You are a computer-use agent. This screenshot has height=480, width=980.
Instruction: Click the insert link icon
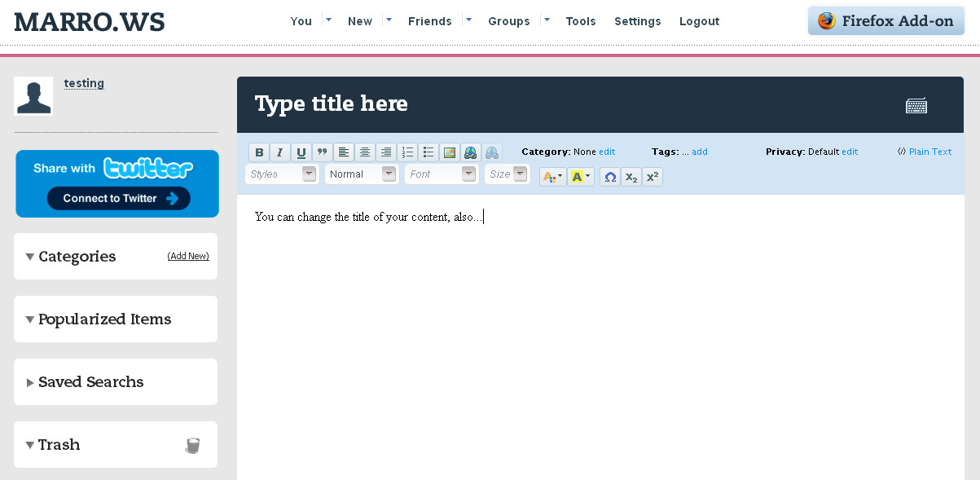(x=470, y=152)
